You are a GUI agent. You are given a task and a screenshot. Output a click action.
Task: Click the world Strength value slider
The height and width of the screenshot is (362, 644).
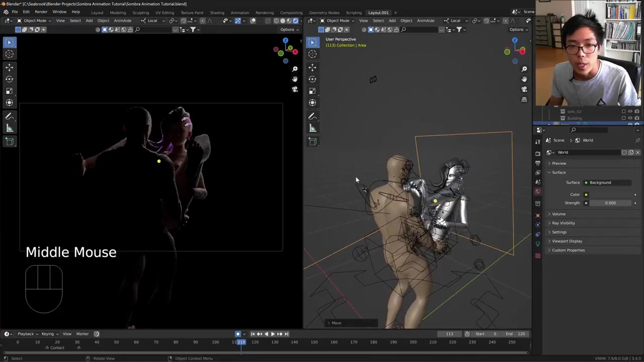[610, 203]
